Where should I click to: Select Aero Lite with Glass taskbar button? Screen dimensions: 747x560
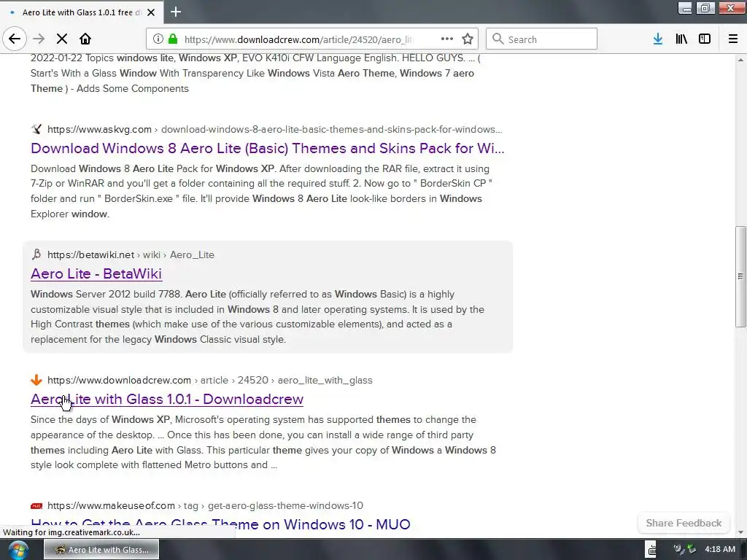pyautogui.click(x=101, y=550)
